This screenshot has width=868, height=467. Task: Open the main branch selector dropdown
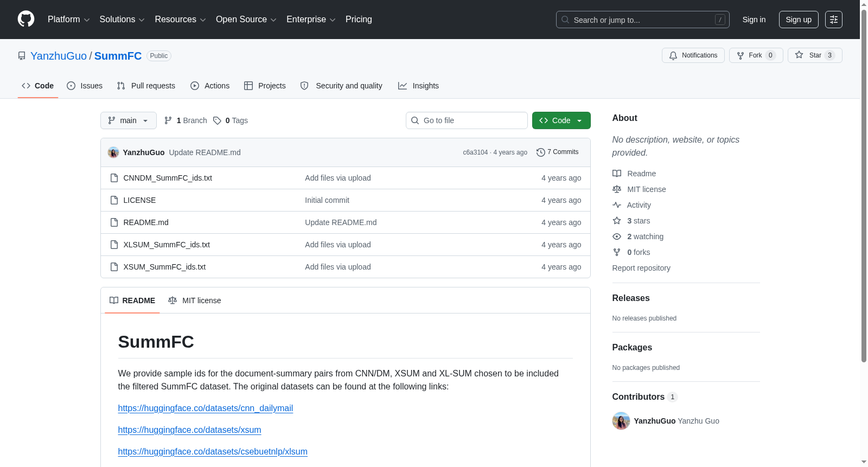(x=129, y=120)
